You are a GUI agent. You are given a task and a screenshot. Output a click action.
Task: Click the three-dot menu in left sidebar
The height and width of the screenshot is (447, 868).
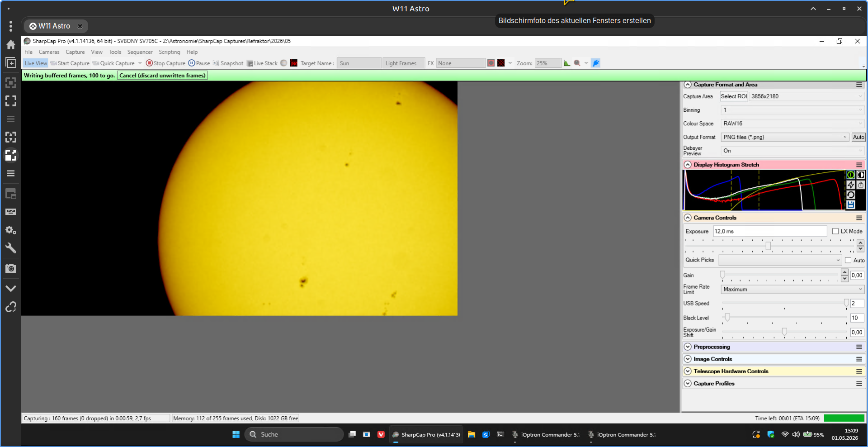[x=11, y=26]
